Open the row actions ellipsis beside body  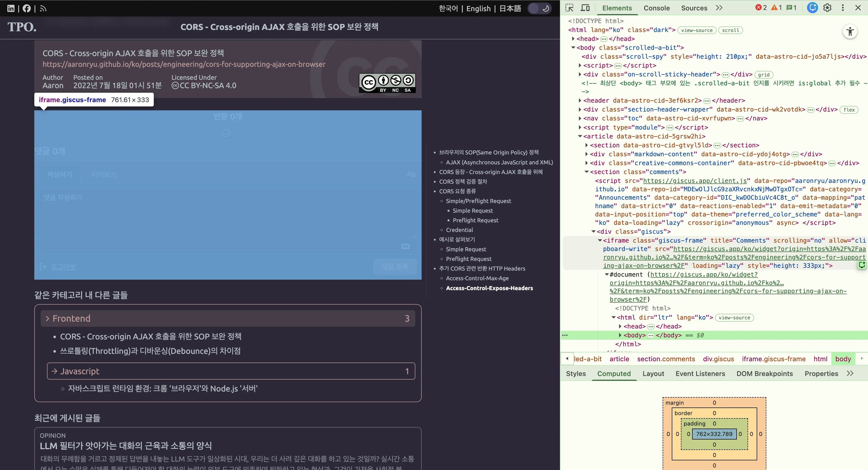coord(565,335)
